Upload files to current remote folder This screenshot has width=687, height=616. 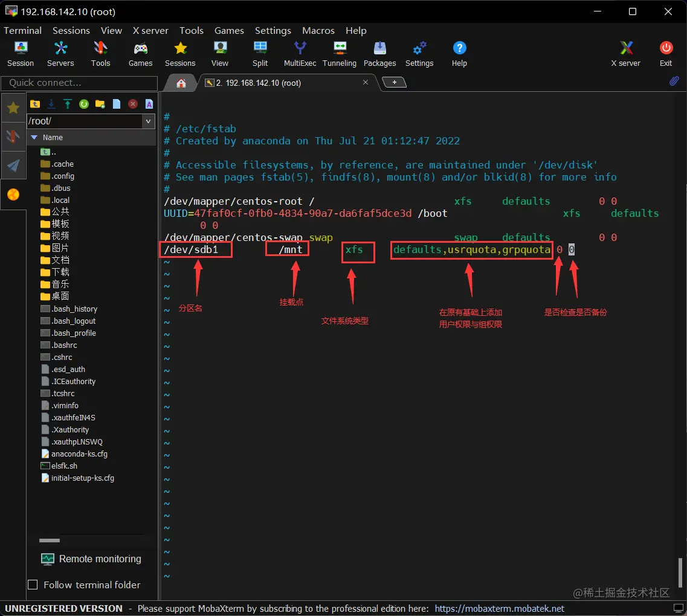tap(68, 104)
